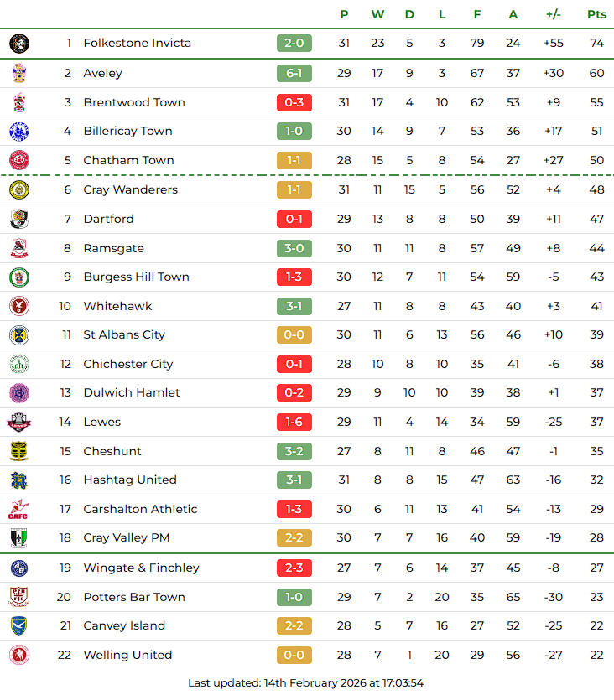Screen dimensions: 614x700
Task: Click the Wingate & Finchley team name
Action: (x=141, y=568)
